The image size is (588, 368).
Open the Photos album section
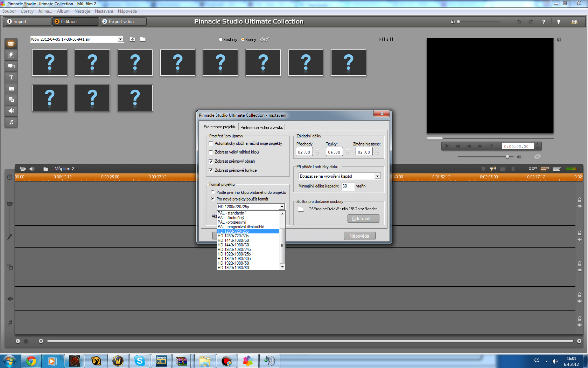point(11,89)
